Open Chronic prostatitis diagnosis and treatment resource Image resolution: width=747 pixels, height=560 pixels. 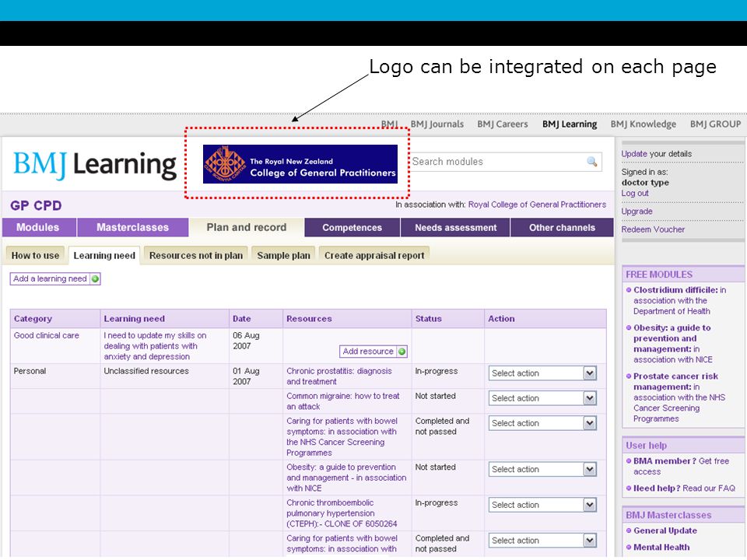[x=339, y=376]
